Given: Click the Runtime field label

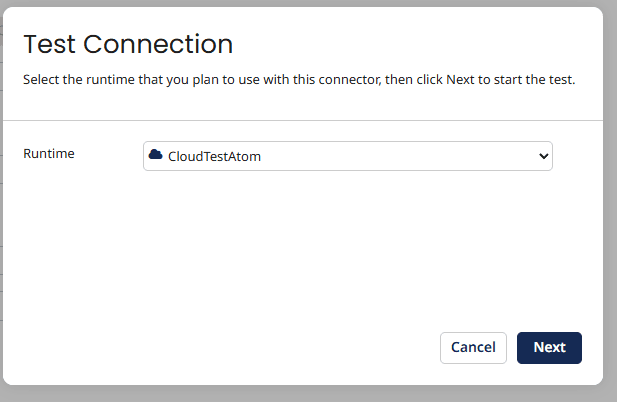Looking at the screenshot, I should (49, 154).
